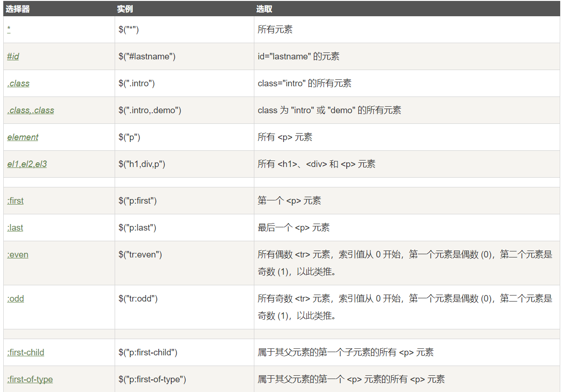The width and height of the screenshot is (563, 392).
Task: Open the :first-of-type selector link
Action: (x=30, y=379)
